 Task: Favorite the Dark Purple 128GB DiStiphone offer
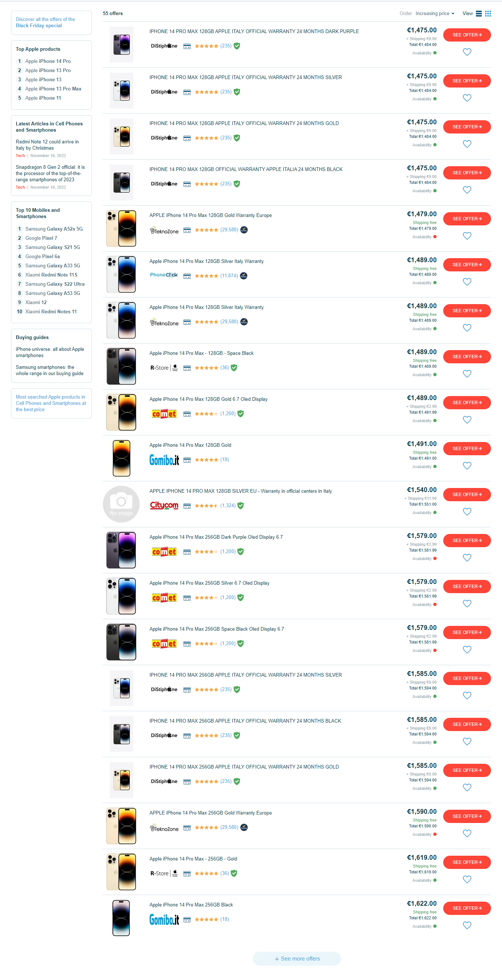point(467,52)
